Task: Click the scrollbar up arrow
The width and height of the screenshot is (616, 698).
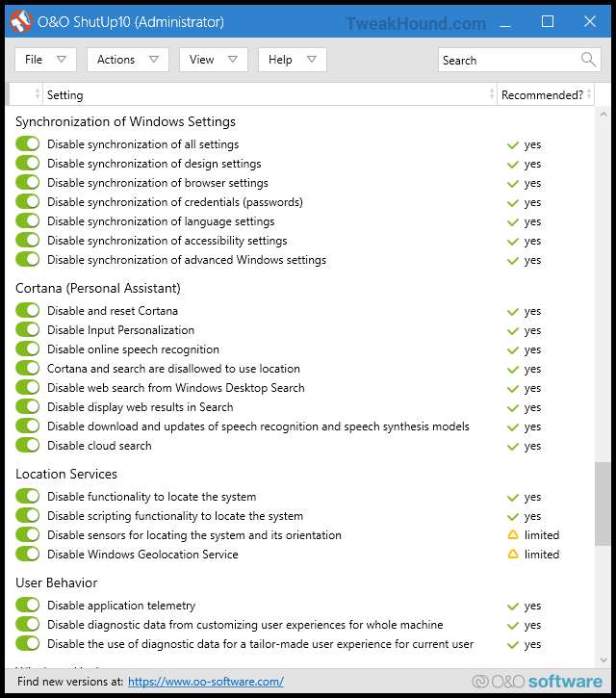Action: 603,115
